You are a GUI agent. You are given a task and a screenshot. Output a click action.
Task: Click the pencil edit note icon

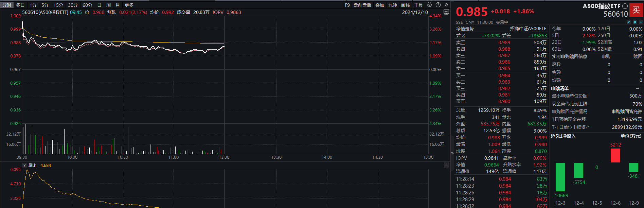(x=628, y=22)
